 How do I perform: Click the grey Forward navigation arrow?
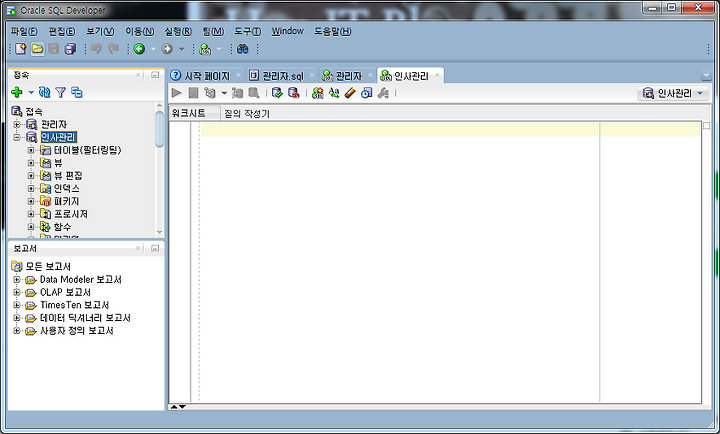pyautogui.click(x=167, y=49)
